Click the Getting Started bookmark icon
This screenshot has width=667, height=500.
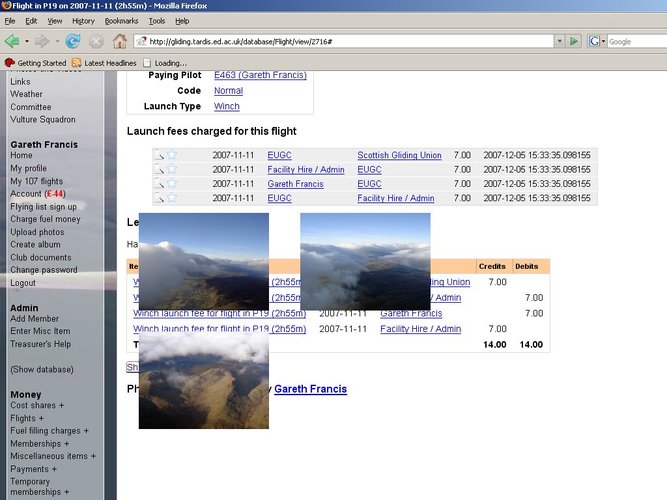pyautogui.click(x=10, y=62)
